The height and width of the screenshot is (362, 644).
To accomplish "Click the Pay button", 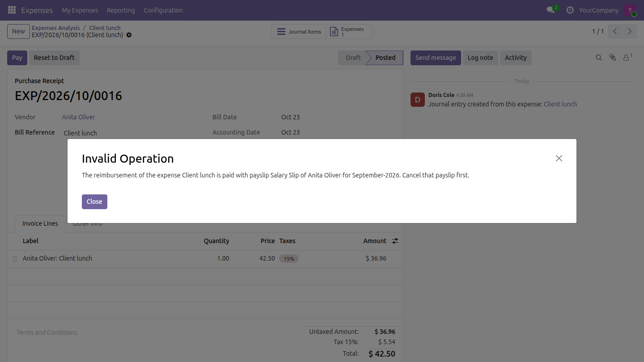I will click(x=17, y=58).
